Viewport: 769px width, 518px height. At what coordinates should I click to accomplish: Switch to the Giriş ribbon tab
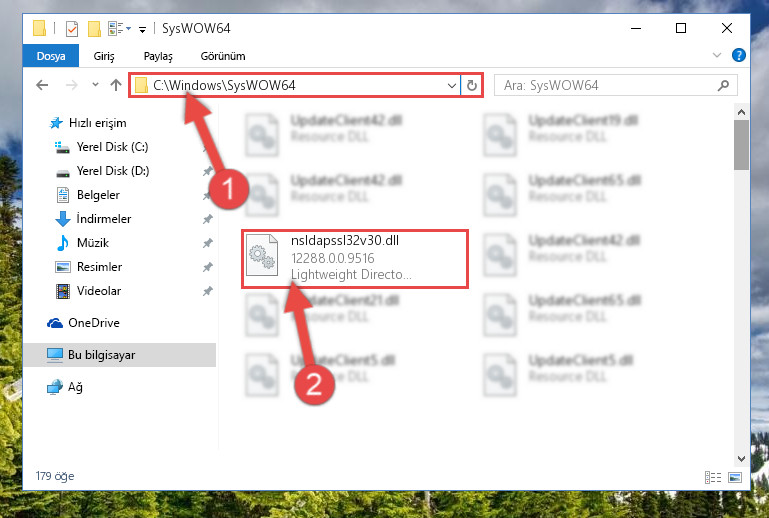click(104, 56)
